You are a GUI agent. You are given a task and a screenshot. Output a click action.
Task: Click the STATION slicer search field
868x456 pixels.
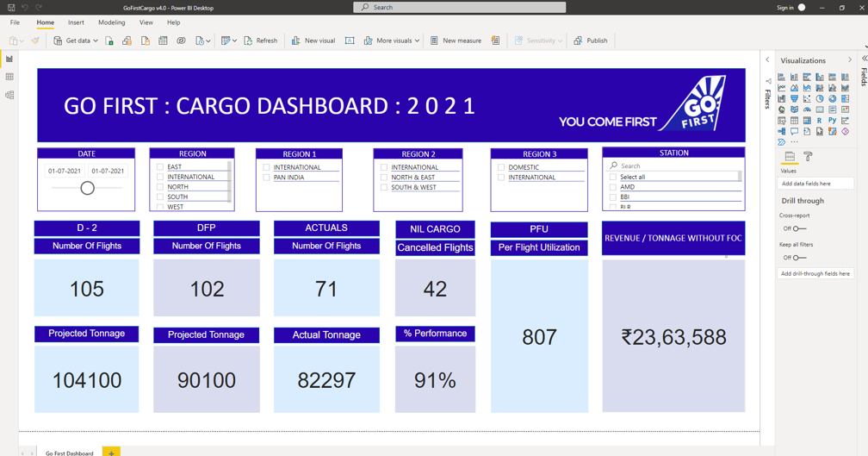click(x=676, y=166)
